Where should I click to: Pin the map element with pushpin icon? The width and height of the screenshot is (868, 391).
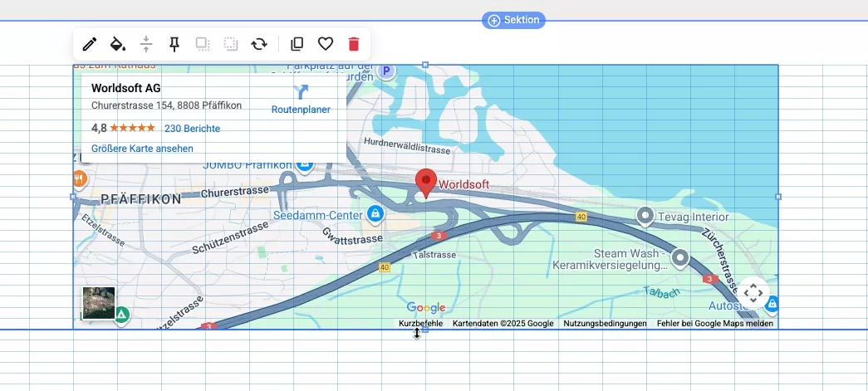click(x=174, y=45)
